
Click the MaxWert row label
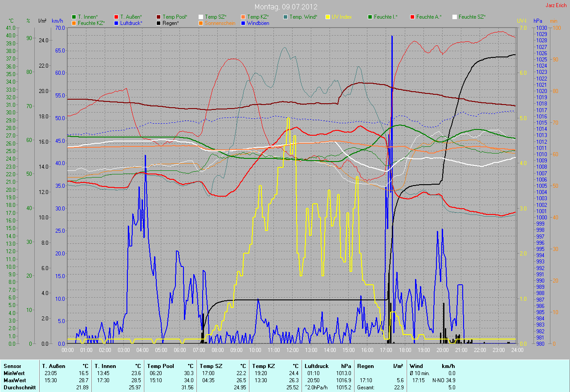tap(15, 380)
